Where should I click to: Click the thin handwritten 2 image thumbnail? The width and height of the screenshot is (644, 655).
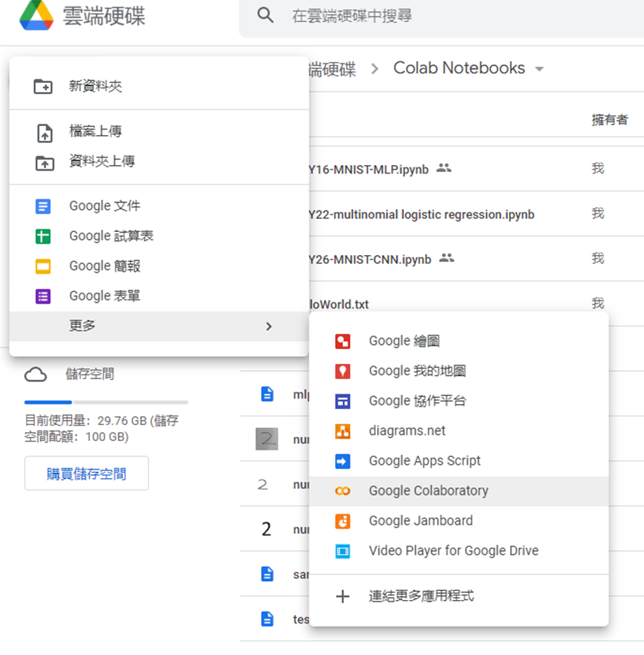click(x=263, y=484)
